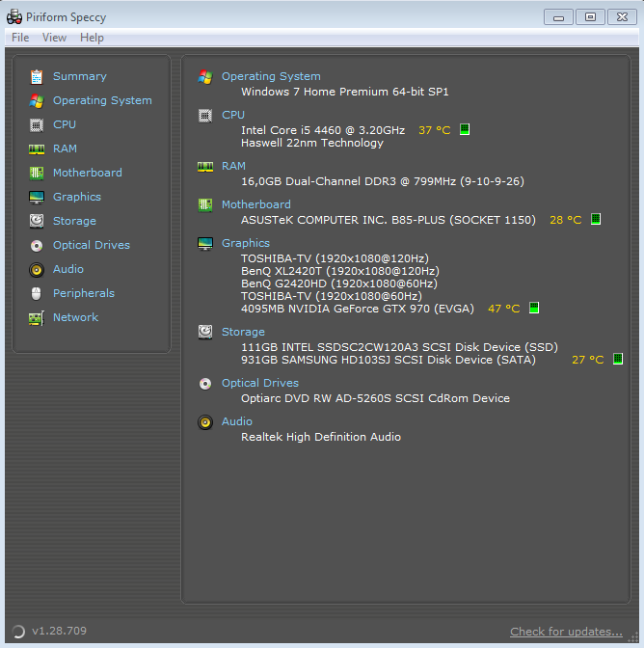Click the Optical Drives heading link in summary

click(260, 384)
